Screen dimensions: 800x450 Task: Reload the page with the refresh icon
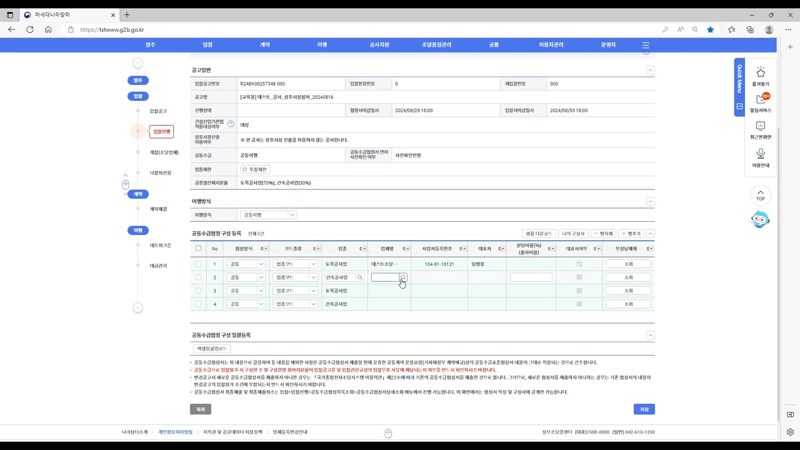[30, 30]
